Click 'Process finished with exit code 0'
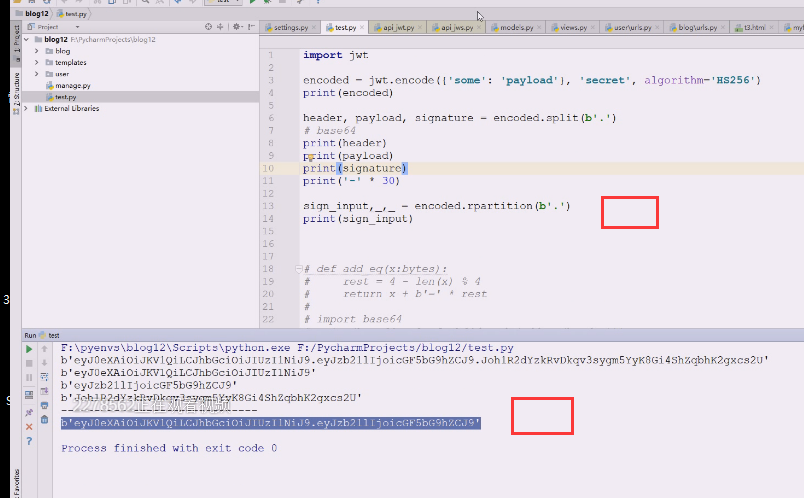This screenshot has height=498, width=804. point(169,448)
